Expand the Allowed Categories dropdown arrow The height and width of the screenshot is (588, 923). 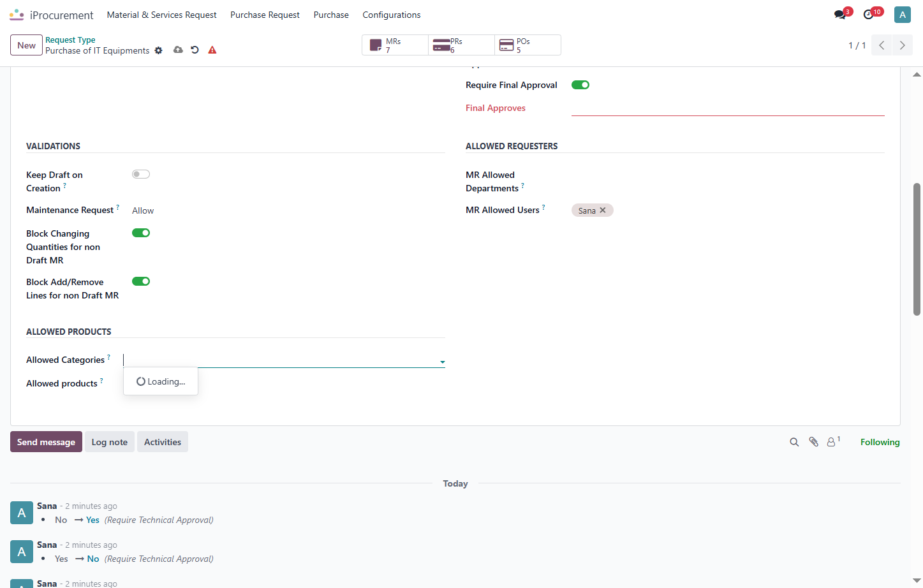click(442, 362)
